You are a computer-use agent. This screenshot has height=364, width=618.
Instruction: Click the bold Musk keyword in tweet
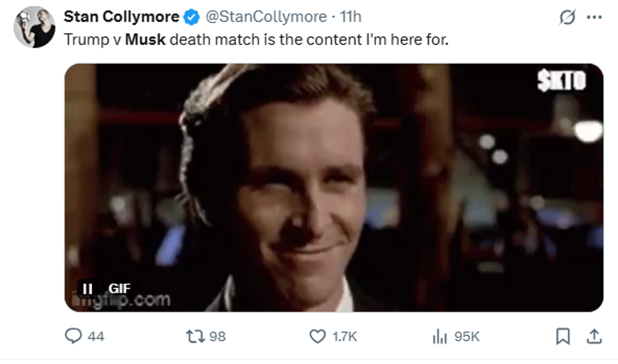[x=145, y=39]
